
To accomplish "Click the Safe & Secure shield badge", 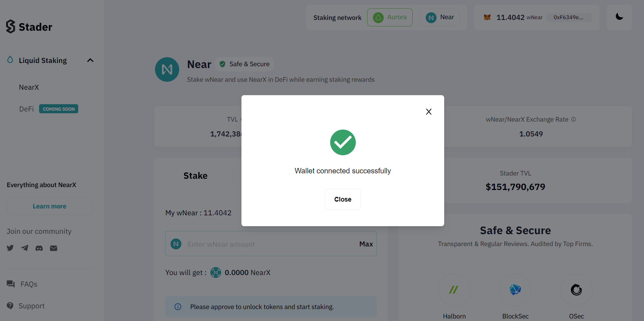I will [x=244, y=64].
